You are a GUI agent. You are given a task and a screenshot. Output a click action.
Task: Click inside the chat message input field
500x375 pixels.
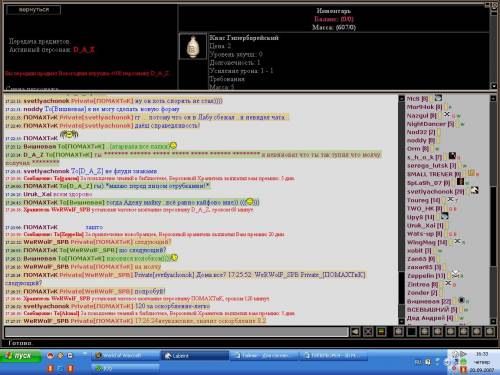click(176, 332)
